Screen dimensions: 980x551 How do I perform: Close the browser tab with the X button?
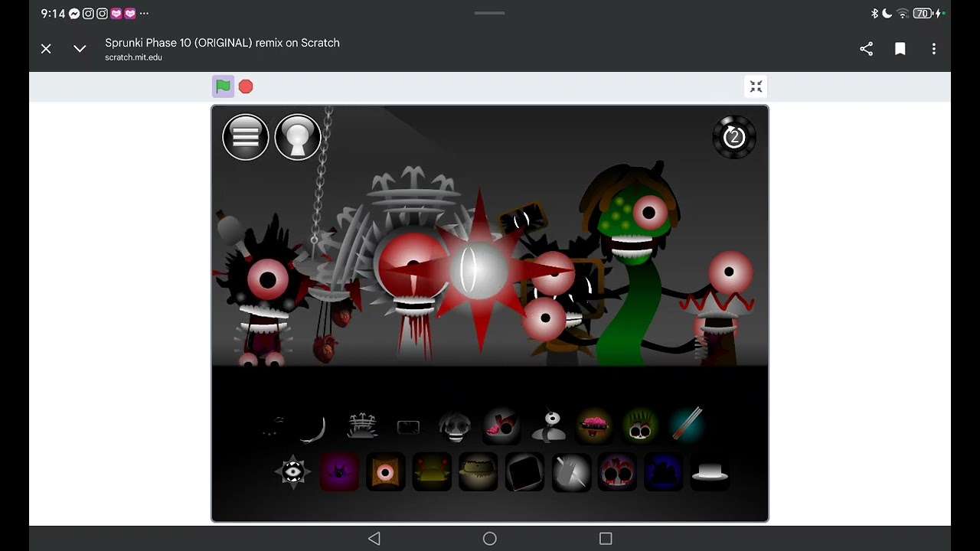pos(46,49)
